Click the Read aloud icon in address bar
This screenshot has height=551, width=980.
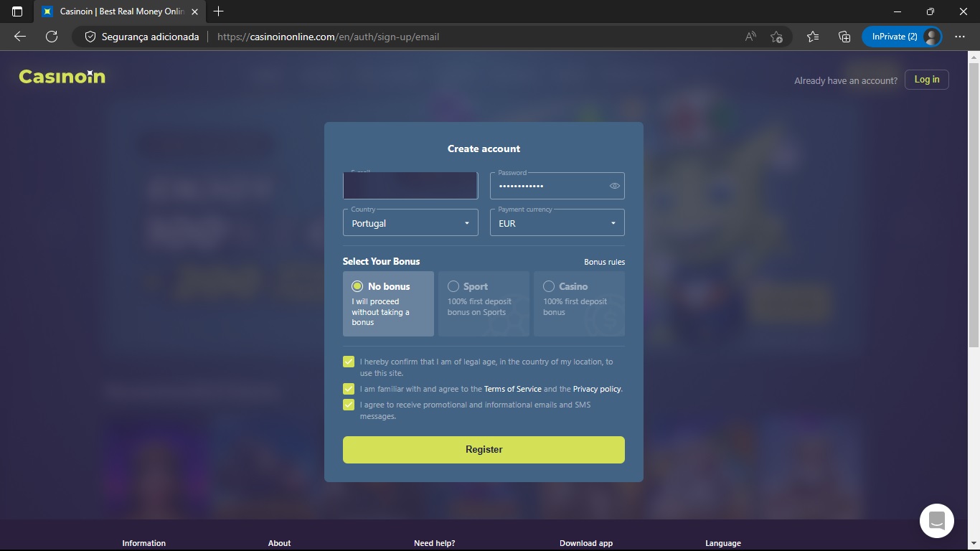click(750, 37)
